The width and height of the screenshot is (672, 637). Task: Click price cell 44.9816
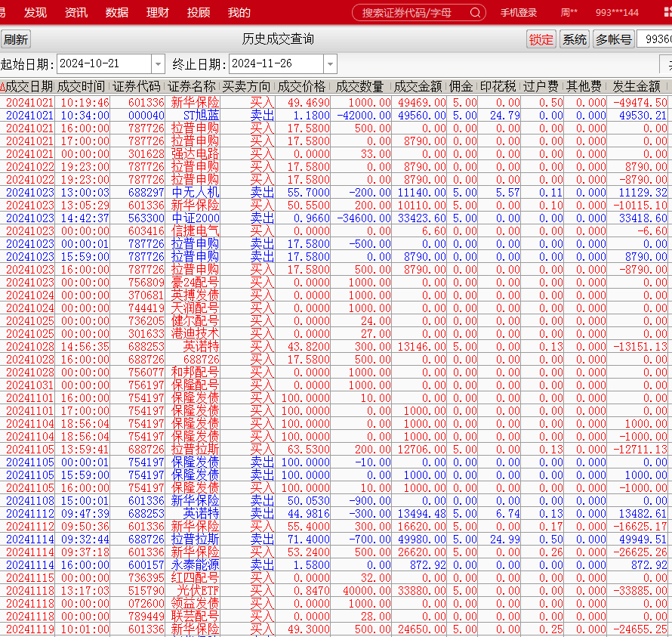(x=309, y=514)
